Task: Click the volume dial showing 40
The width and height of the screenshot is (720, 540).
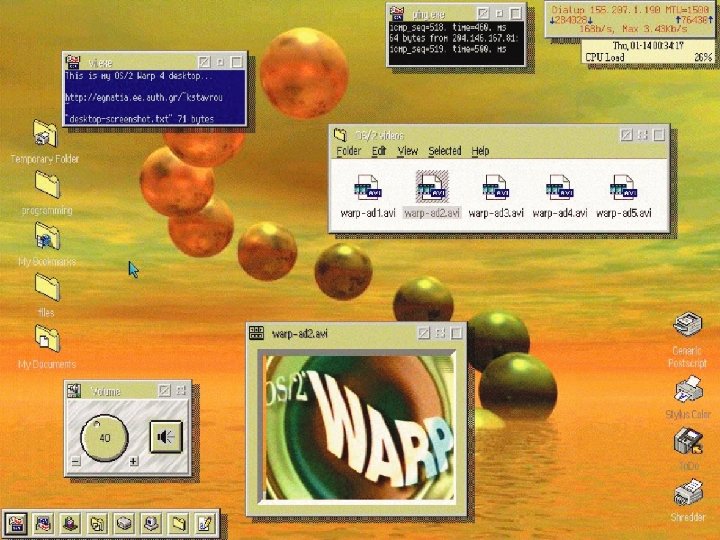Action: pyautogui.click(x=104, y=438)
